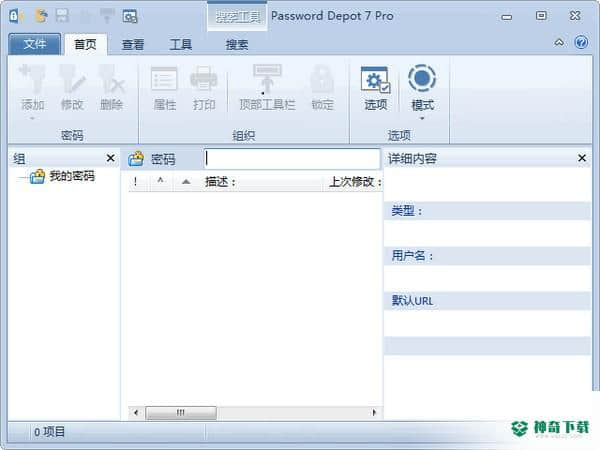
Task: Switch to the 首页 (Home) tab
Action: pos(85,44)
